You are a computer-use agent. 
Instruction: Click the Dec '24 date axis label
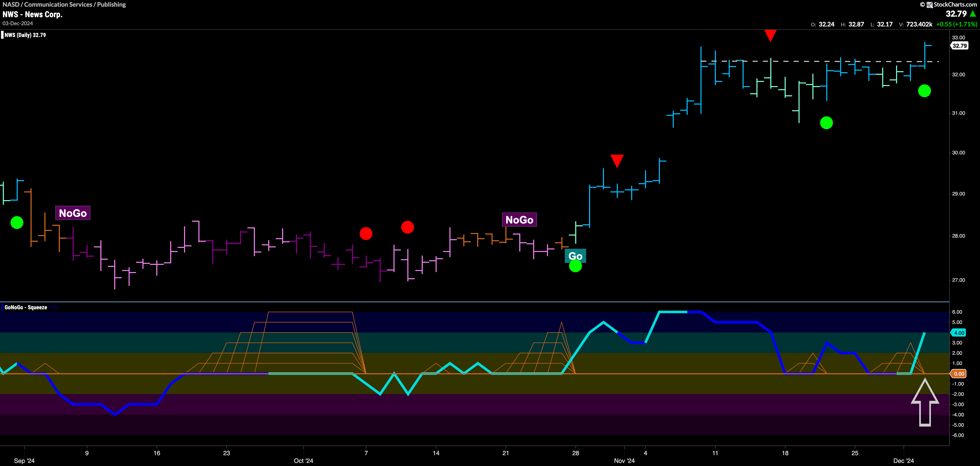pyautogui.click(x=904, y=461)
